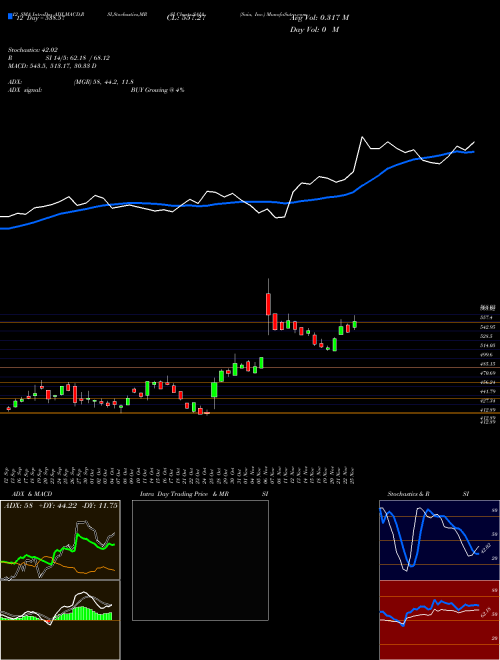The image size is (500, 660).
Task: Click the 'MACD: 543.5, 513.17, 30.33 D' line
Action: click(x=52, y=66)
